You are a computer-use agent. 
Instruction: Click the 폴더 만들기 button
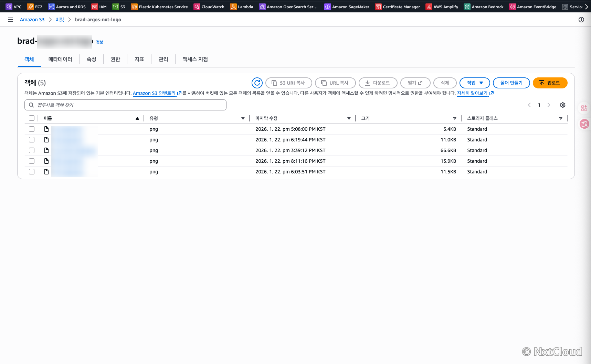click(511, 83)
